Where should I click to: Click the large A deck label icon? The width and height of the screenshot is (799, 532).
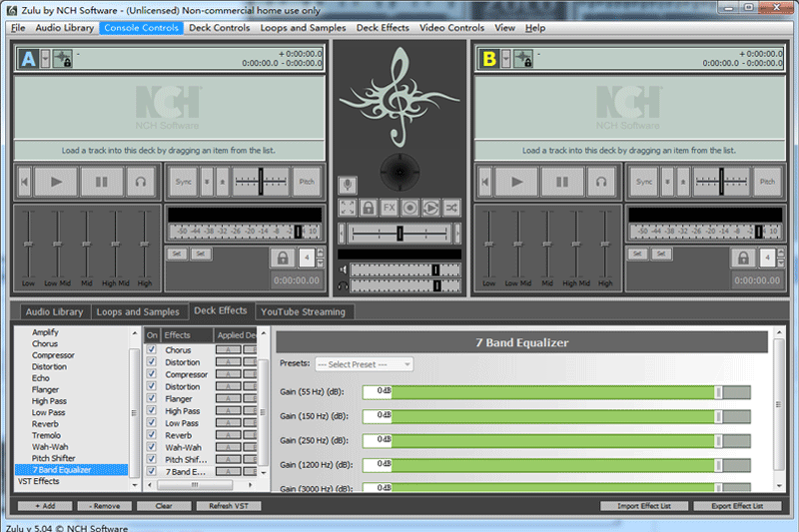[x=28, y=59]
